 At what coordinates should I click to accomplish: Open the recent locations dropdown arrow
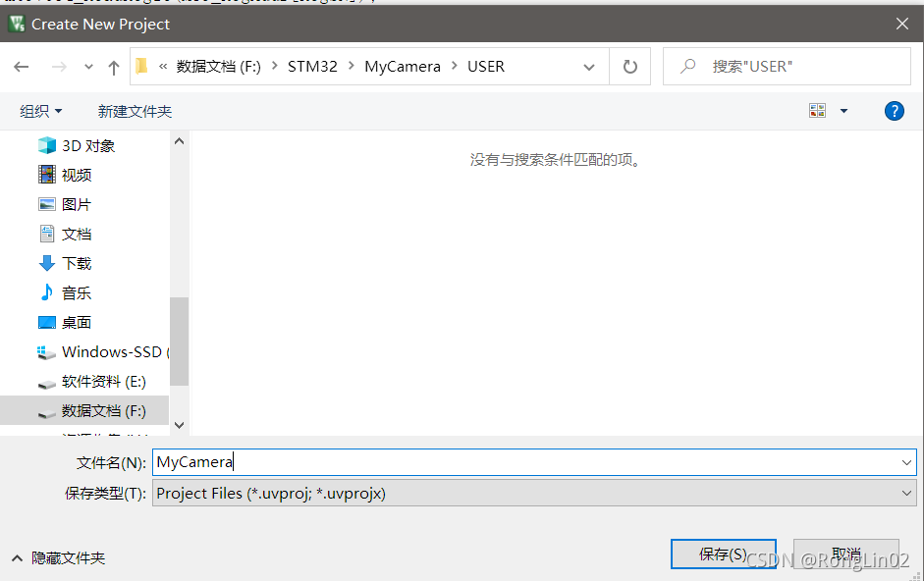coord(88,67)
